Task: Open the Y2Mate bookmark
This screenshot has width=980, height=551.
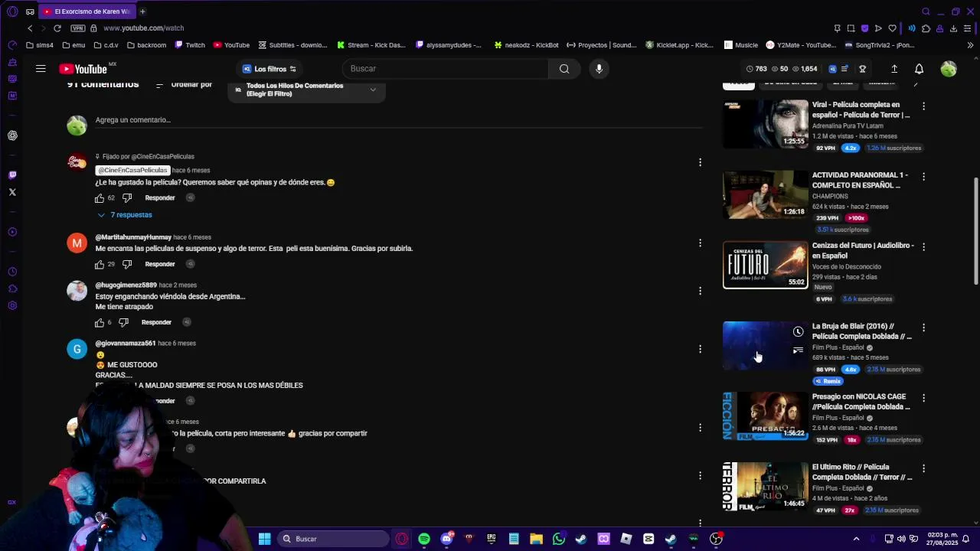Action: [801, 45]
